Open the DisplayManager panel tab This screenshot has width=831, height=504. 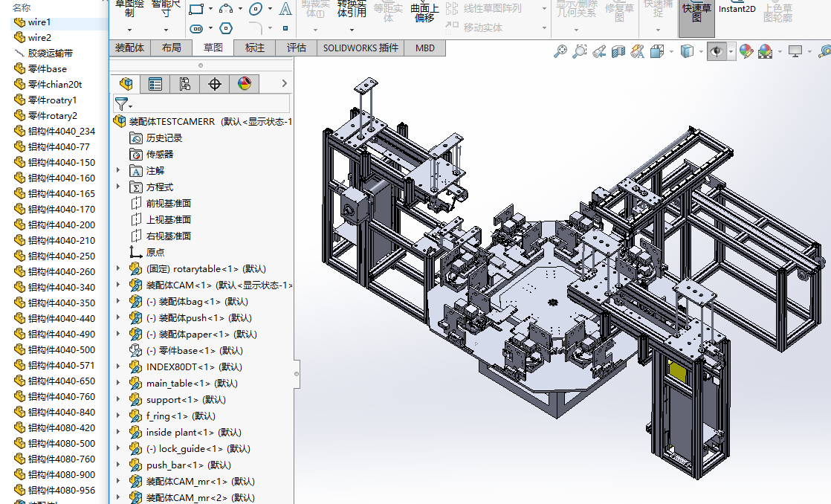[245, 84]
